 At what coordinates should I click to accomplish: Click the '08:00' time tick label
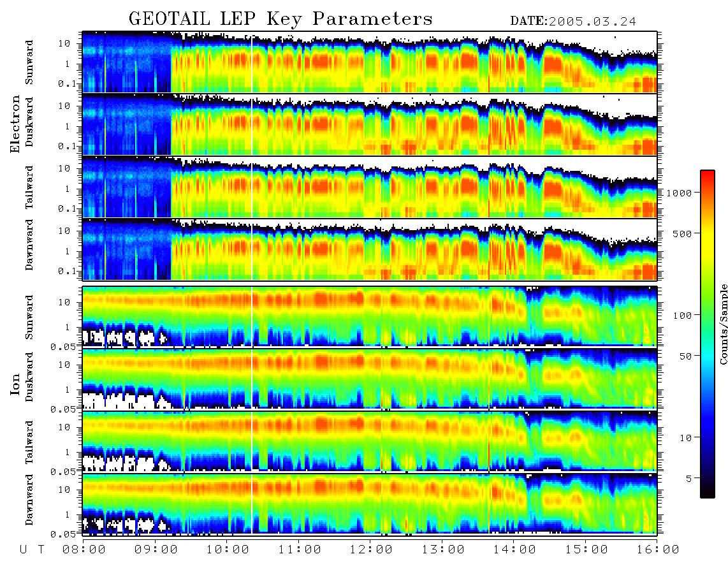(x=84, y=550)
